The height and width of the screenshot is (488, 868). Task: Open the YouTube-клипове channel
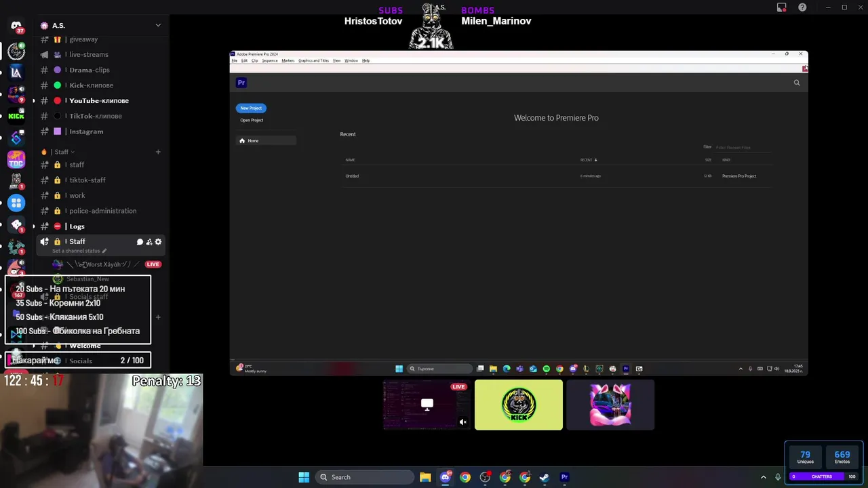coord(100,100)
